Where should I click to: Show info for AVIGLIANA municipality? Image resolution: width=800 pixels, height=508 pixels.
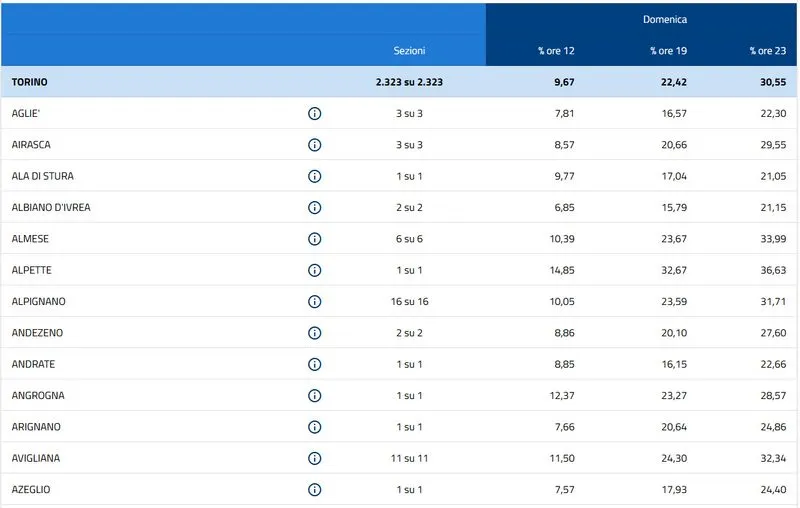click(x=314, y=458)
